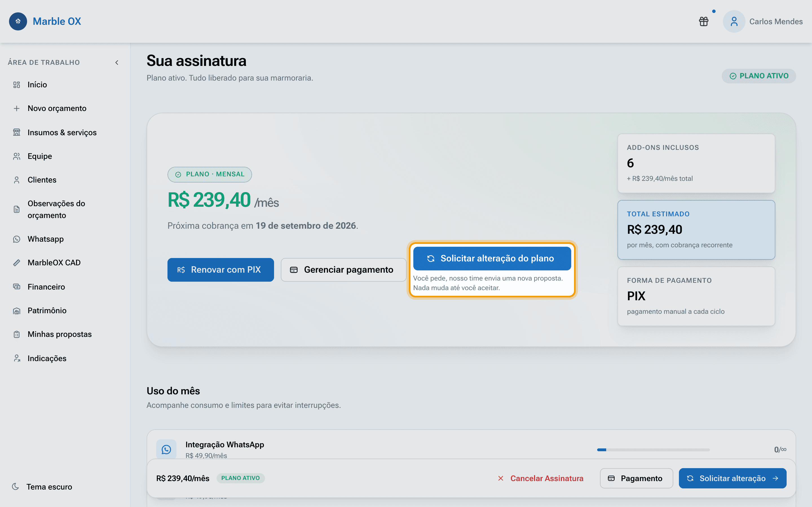The height and width of the screenshot is (507, 812).
Task: Click the Carlos Mendes user avatar
Action: pyautogui.click(x=734, y=21)
